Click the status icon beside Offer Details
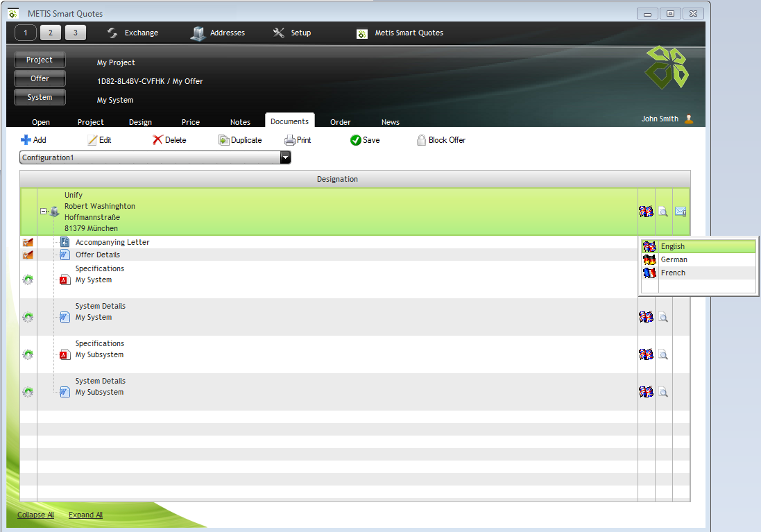The width and height of the screenshot is (761, 532). [28, 255]
